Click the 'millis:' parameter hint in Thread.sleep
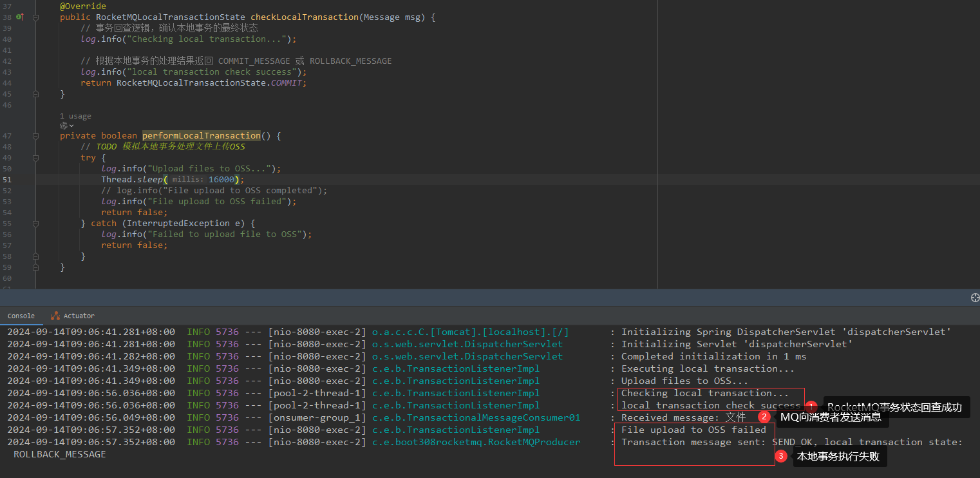This screenshot has height=478, width=980. [x=188, y=180]
